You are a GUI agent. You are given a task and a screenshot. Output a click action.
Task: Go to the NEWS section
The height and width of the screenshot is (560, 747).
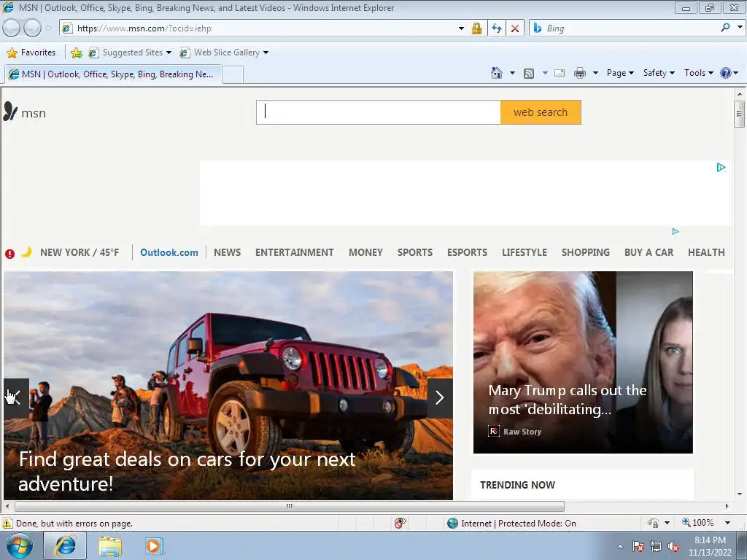[227, 252]
